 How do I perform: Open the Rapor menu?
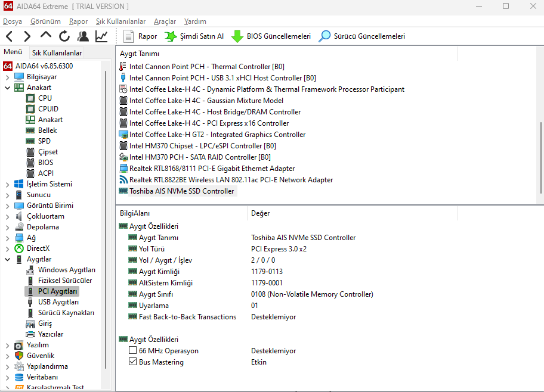pos(78,21)
